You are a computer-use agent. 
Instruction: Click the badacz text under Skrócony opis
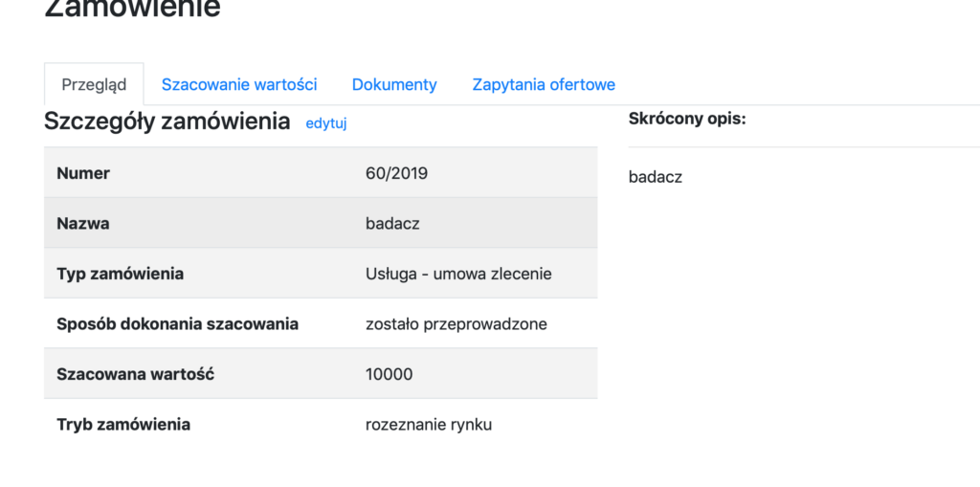656,176
